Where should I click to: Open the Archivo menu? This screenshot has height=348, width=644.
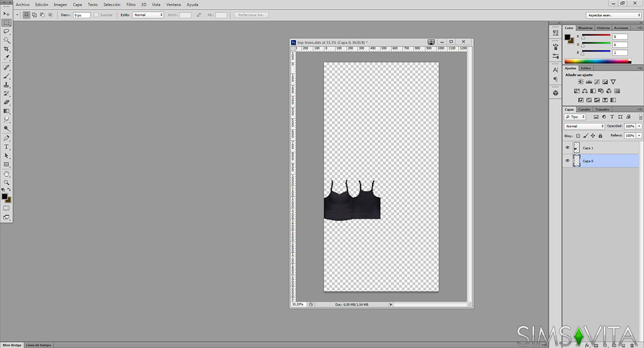click(23, 4)
